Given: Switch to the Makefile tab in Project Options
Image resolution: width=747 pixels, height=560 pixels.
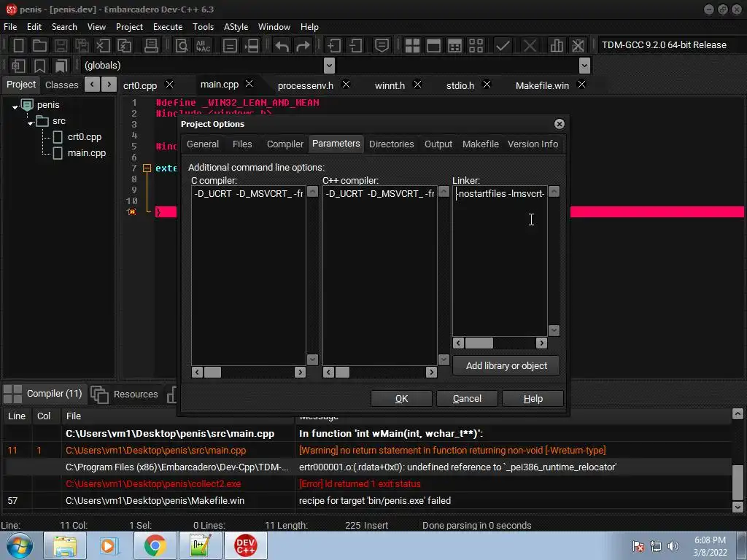Looking at the screenshot, I should coord(480,144).
